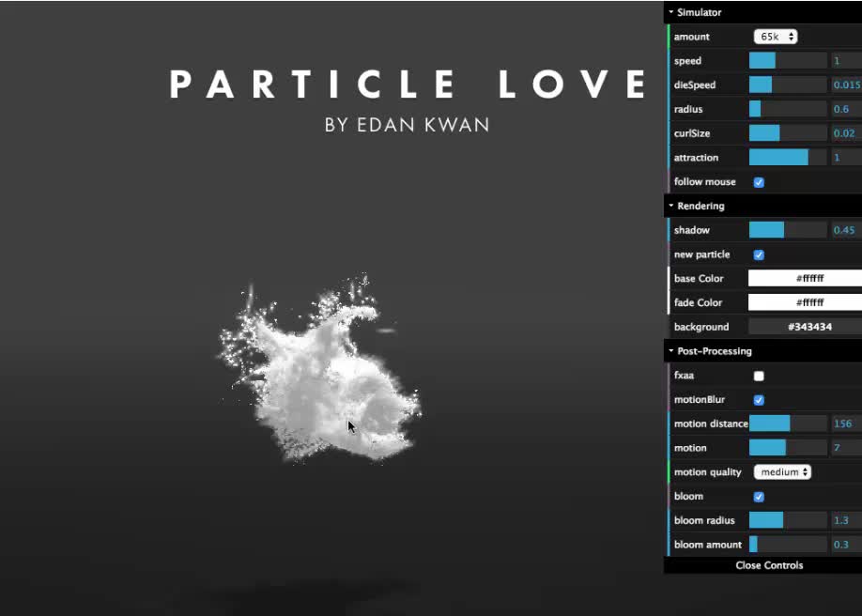
Task: Edit the motion value 7
Action: tap(846, 448)
